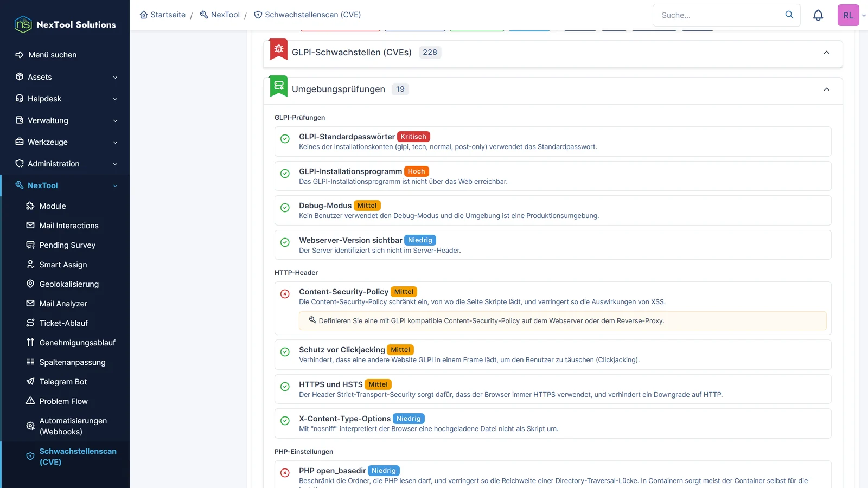Toggle the GLPI-Schwachstellen (CVEs) section chevron
868x488 pixels.
tap(827, 53)
